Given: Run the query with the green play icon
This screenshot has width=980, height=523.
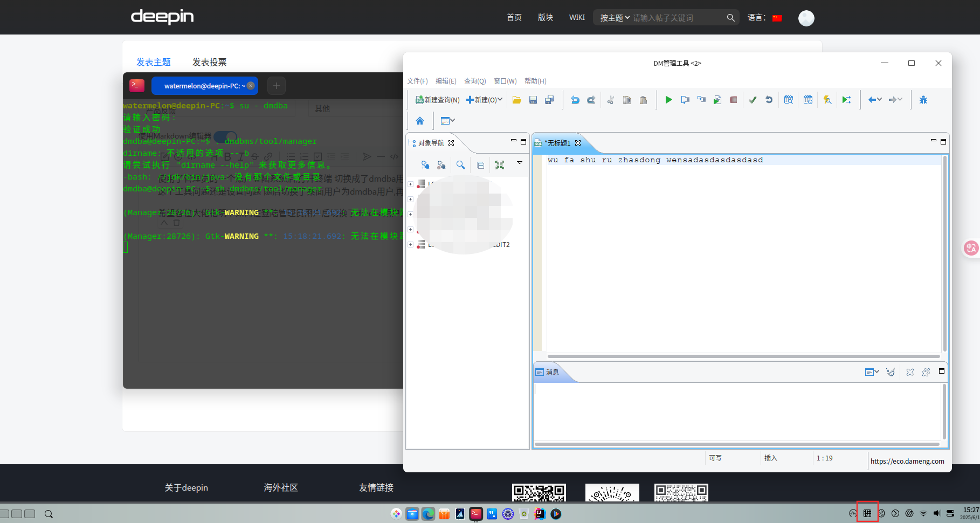Looking at the screenshot, I should (x=668, y=100).
